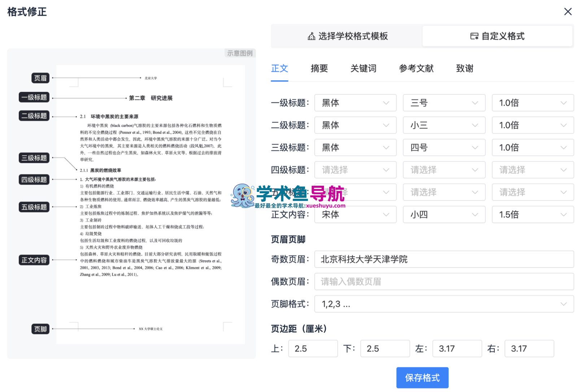576x392 pixels.
Task: Open the 摘要 section tab
Action: [319, 69]
